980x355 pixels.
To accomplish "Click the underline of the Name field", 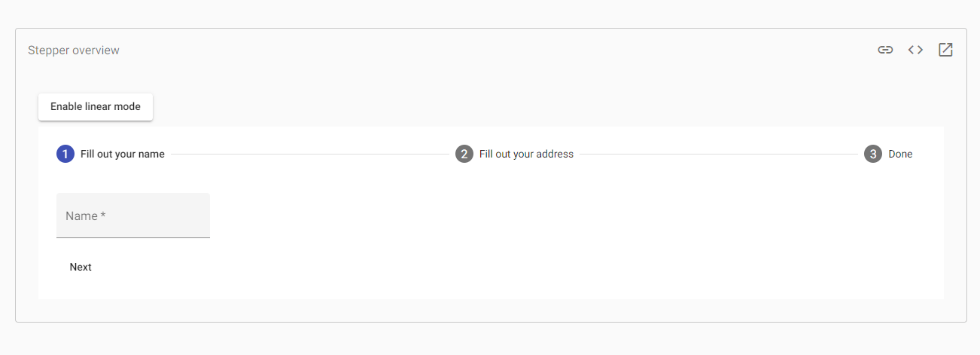I will pos(133,237).
